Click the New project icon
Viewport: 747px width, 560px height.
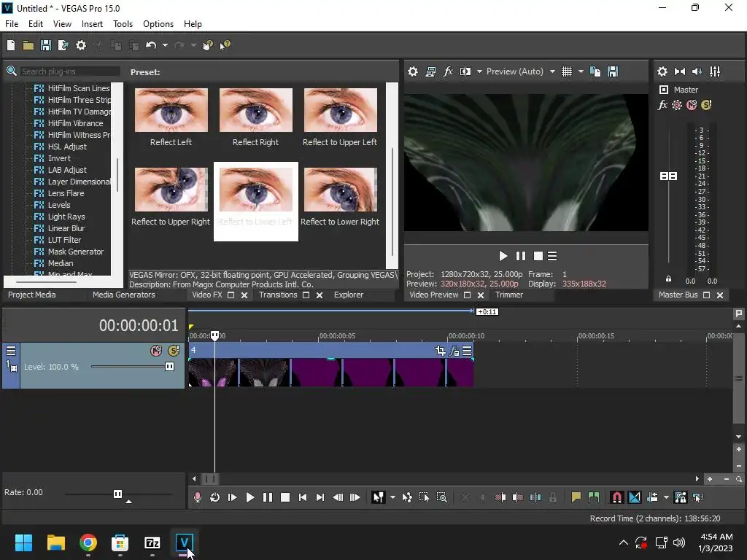coord(11,45)
